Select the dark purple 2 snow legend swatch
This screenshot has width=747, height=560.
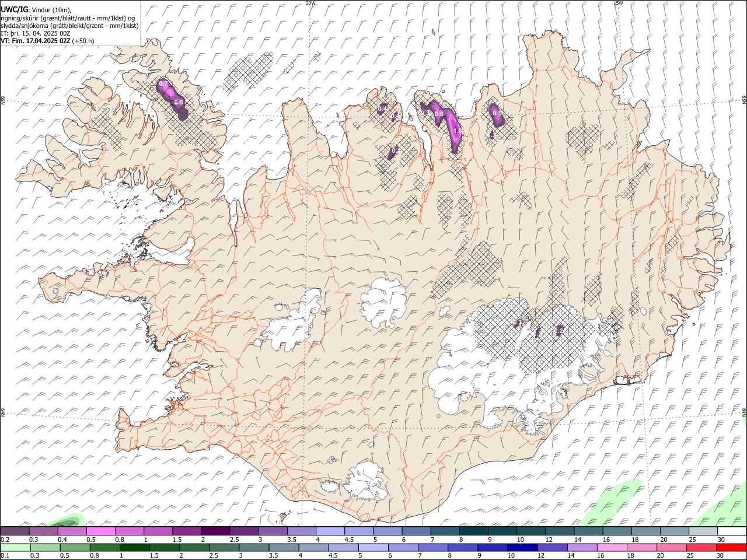[x=215, y=531]
